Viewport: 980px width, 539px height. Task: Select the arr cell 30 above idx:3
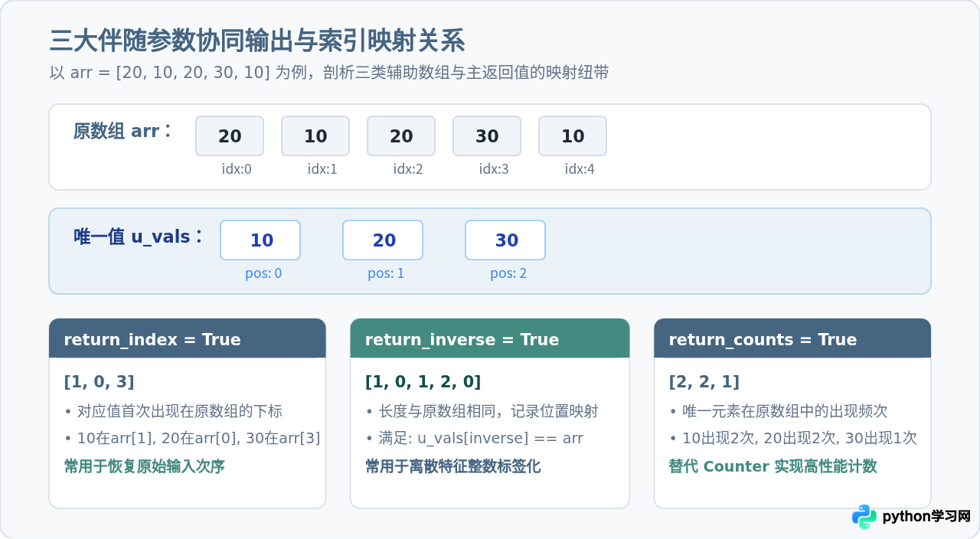(x=487, y=136)
